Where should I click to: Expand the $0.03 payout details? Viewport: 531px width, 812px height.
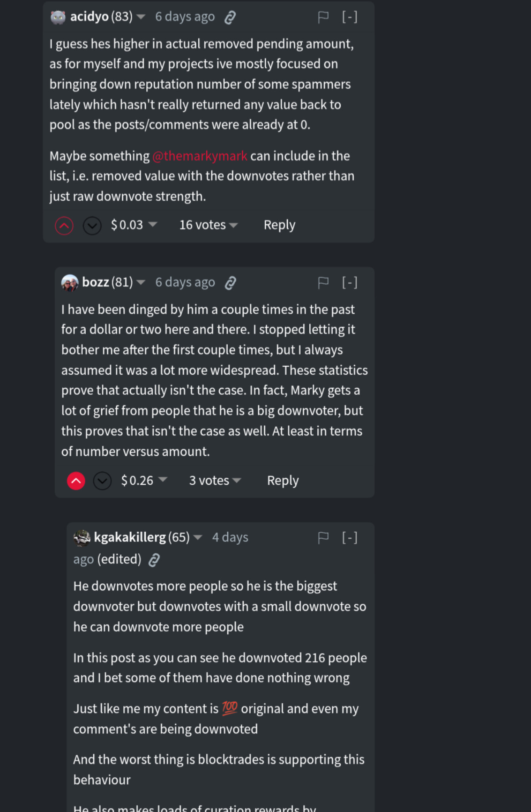[x=134, y=225]
